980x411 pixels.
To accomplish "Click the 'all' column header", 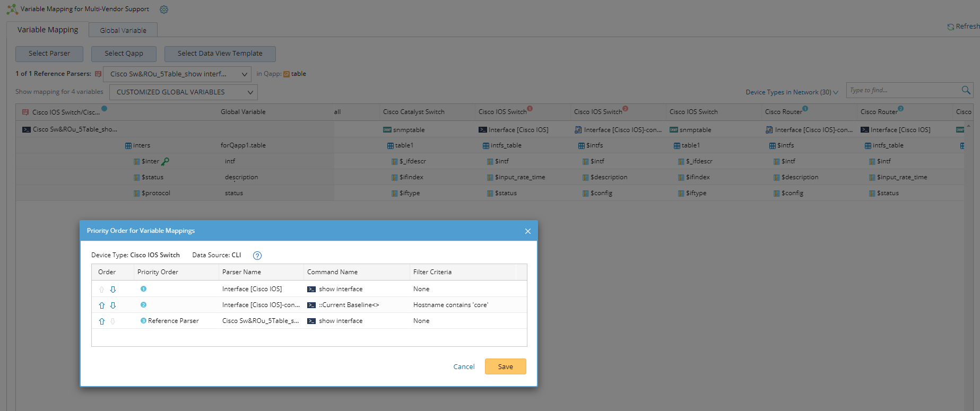I will click(337, 112).
